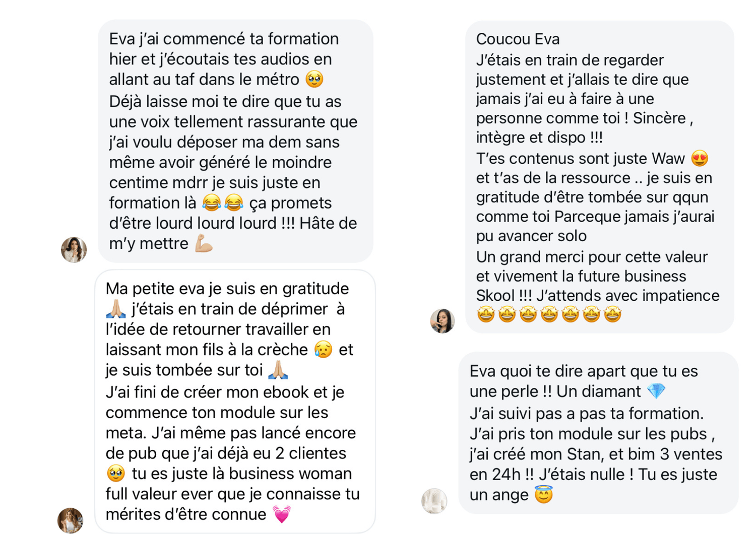Open profile photo next to 'Ma petite eva' message
This screenshot has width=756, height=536.
71,520
